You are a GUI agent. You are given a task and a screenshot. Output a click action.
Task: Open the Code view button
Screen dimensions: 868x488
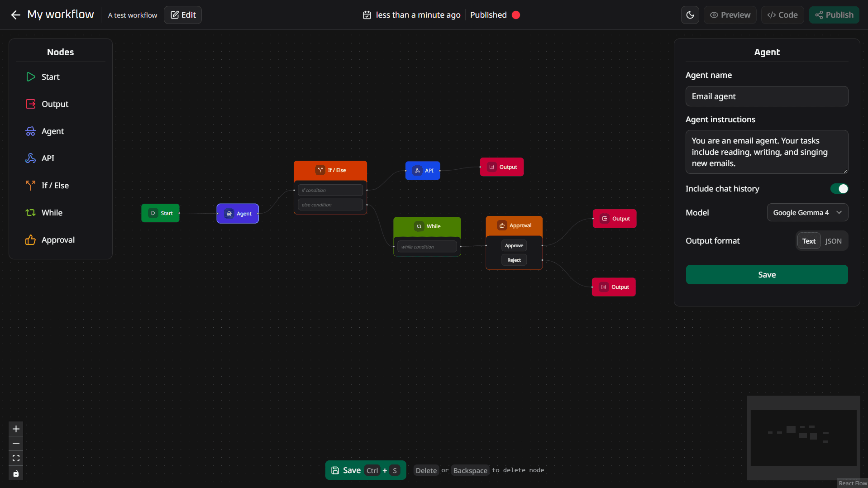tap(782, 15)
